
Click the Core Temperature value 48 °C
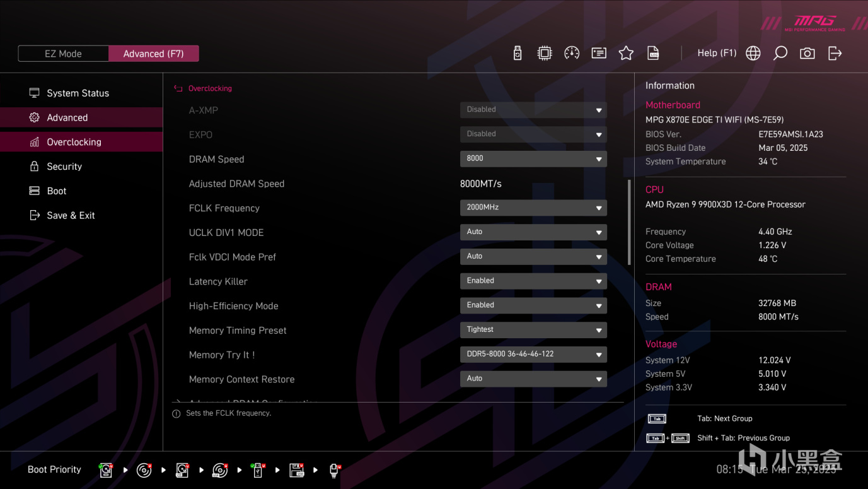tap(768, 259)
